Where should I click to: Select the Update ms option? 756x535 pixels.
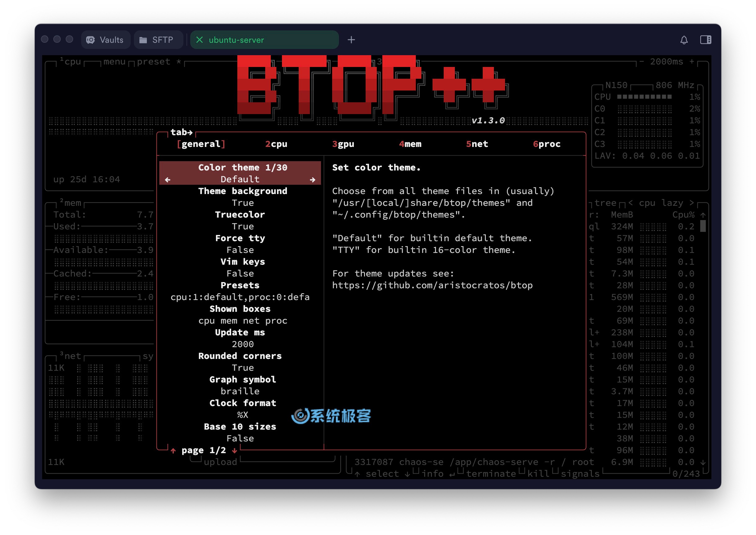point(240,338)
